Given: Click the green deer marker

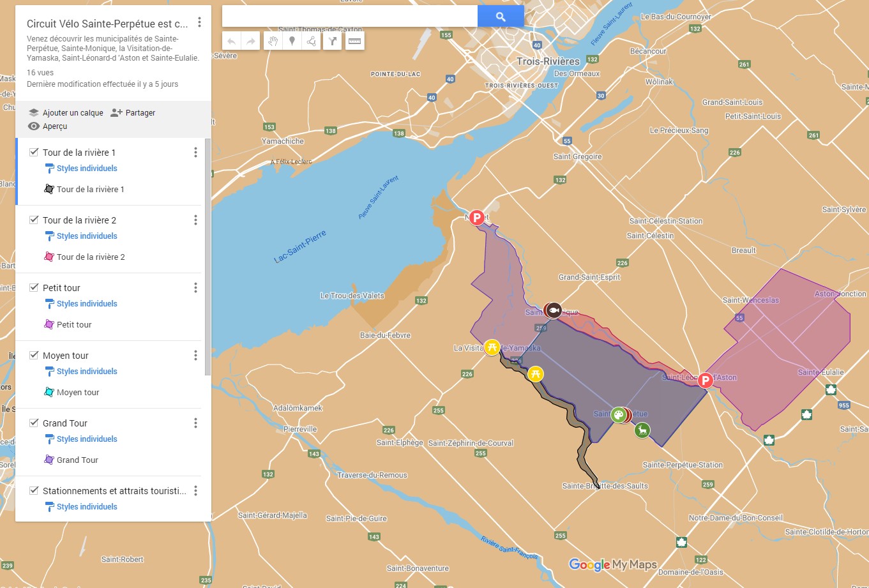Looking at the screenshot, I should [x=642, y=430].
